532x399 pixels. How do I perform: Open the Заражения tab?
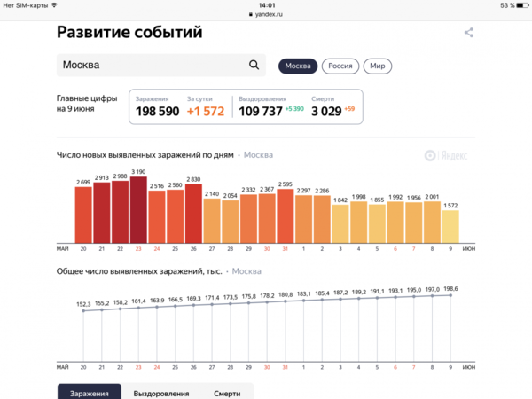[90, 393]
